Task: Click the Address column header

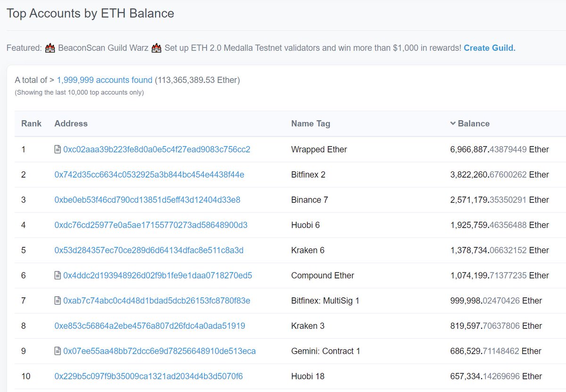Action: 71,123
